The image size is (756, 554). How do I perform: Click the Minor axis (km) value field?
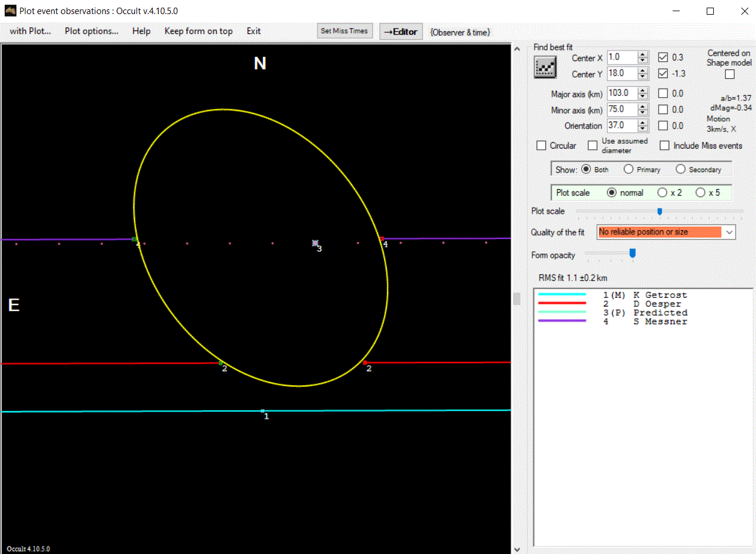pyautogui.click(x=622, y=109)
